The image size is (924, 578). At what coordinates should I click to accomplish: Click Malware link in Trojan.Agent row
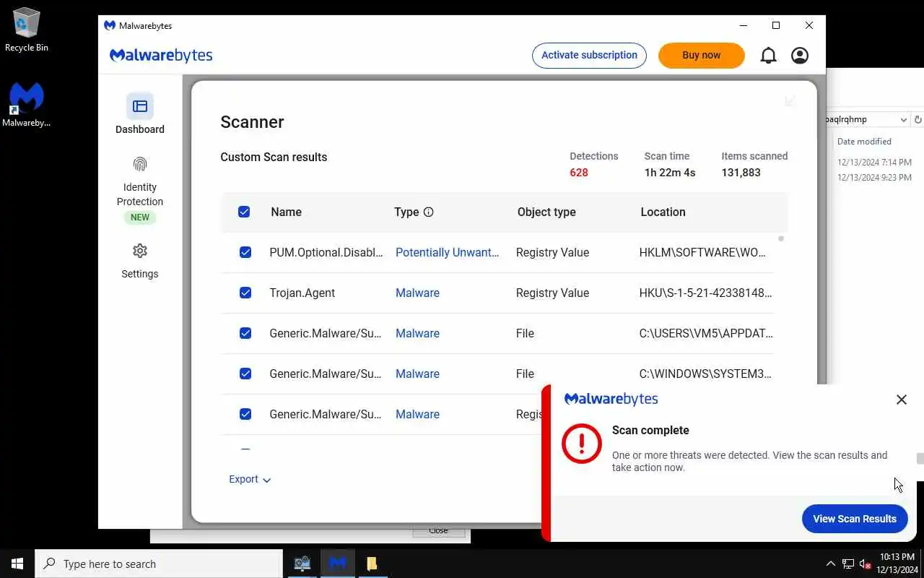417,293
